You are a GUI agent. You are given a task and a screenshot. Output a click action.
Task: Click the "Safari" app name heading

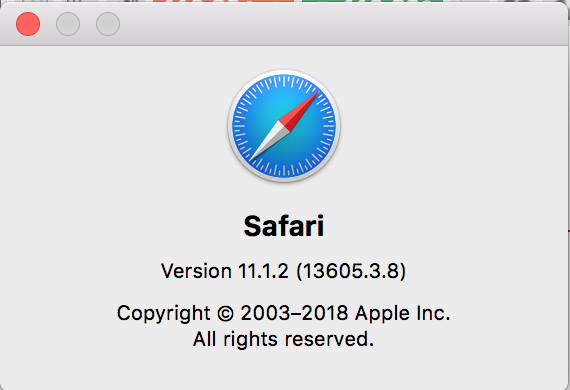284,226
